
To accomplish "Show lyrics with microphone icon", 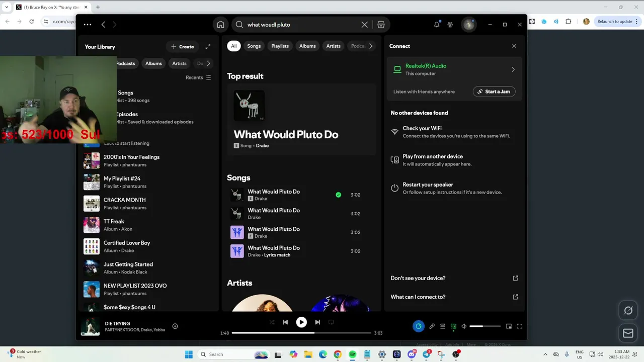I will [432, 326].
